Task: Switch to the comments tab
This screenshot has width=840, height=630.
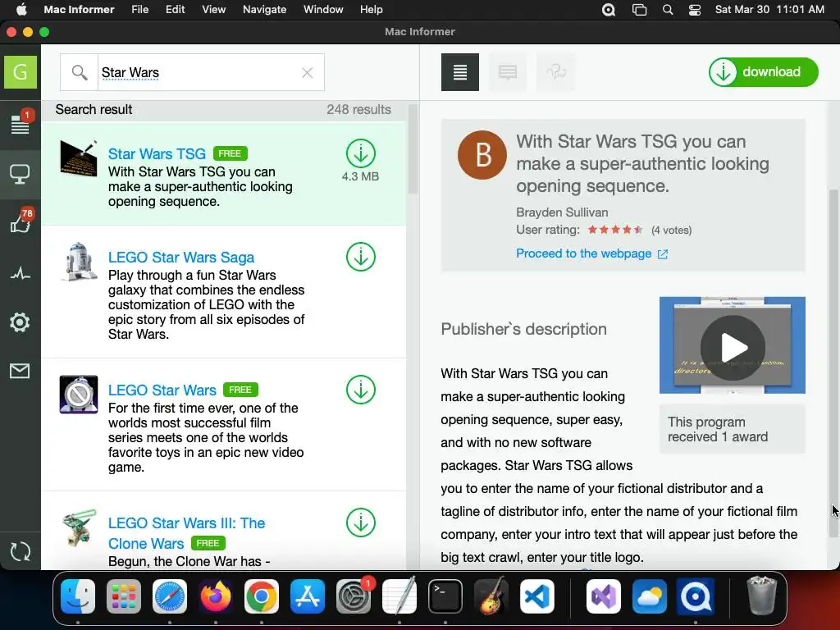Action: pos(507,72)
